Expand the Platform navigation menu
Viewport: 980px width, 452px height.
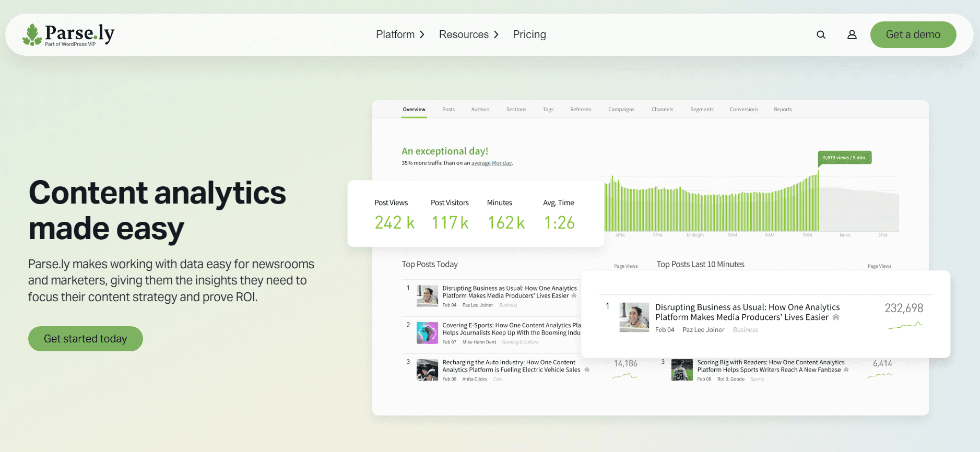[400, 35]
